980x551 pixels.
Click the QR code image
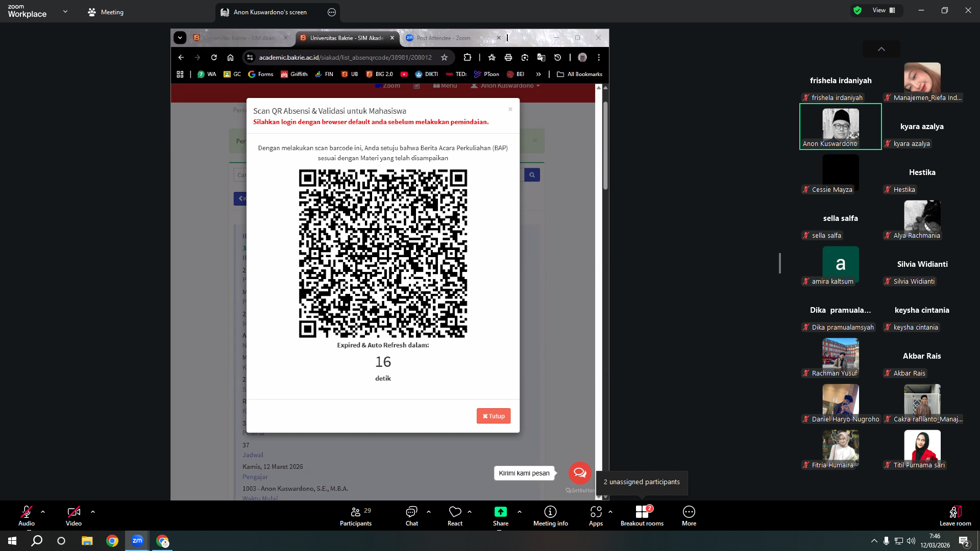(383, 254)
